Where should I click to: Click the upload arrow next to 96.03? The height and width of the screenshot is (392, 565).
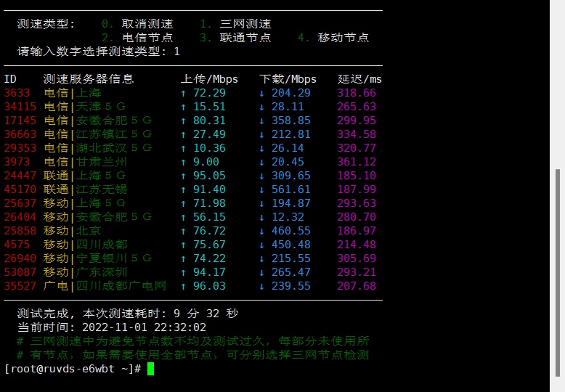click(x=184, y=286)
